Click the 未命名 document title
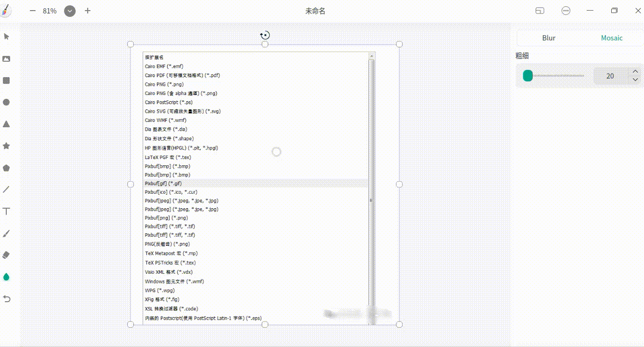The image size is (644, 347). point(315,11)
